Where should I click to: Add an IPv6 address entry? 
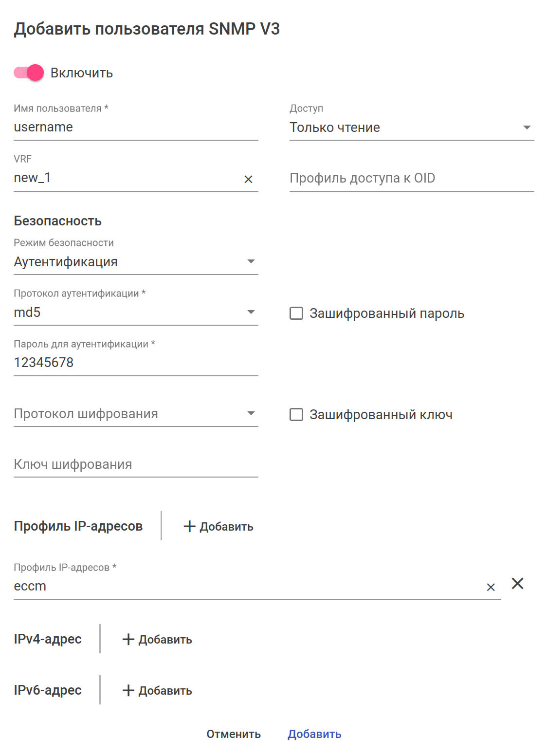point(157,690)
